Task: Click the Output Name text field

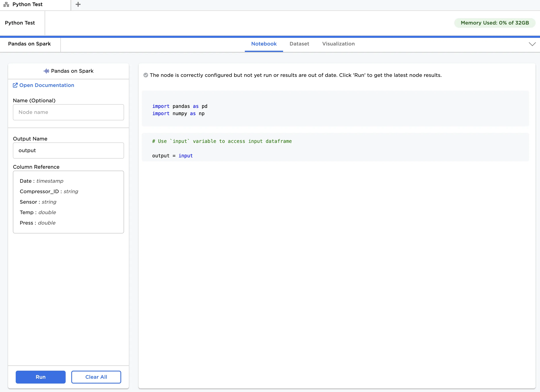Action: coord(68,151)
